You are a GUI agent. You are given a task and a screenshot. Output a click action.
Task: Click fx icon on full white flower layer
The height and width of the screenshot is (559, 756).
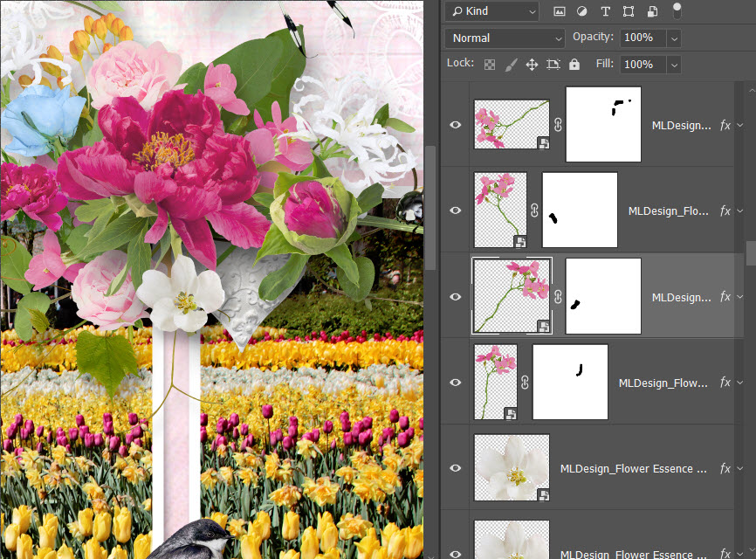tap(725, 468)
